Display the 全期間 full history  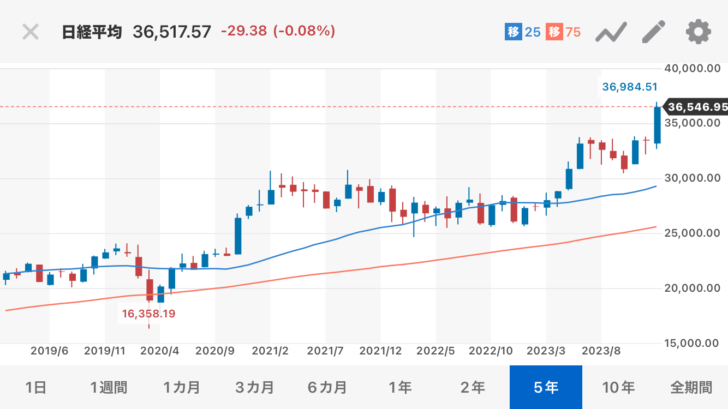tap(692, 387)
